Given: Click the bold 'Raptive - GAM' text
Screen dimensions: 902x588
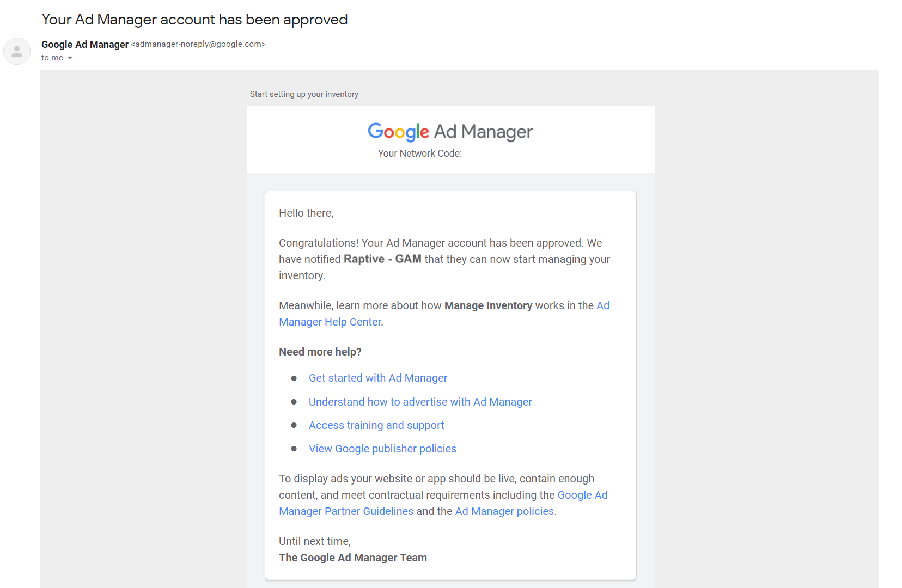Looking at the screenshot, I should click(x=382, y=259).
